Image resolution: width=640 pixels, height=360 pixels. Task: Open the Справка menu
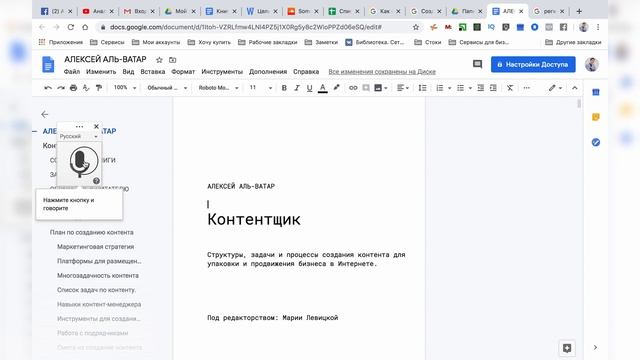(x=306, y=71)
